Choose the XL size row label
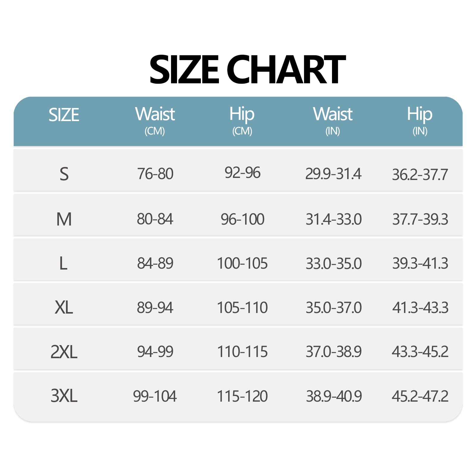The width and height of the screenshot is (476, 476). point(64,307)
